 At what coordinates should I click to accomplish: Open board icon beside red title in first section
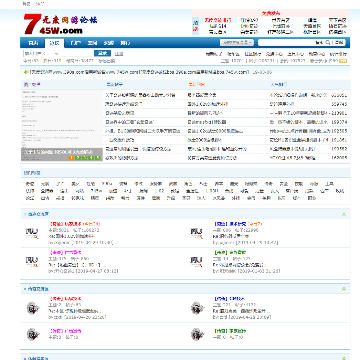point(32,233)
